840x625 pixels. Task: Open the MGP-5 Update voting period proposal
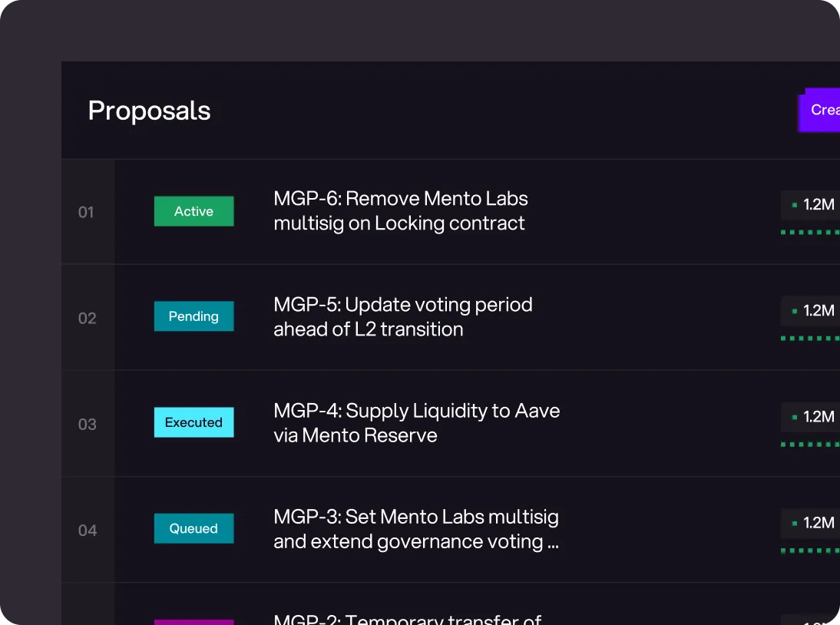point(402,316)
